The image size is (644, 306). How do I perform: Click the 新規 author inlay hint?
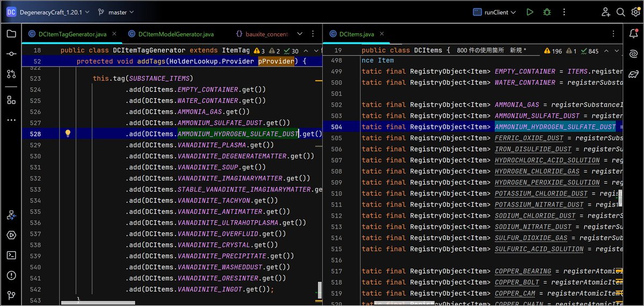[x=518, y=50]
